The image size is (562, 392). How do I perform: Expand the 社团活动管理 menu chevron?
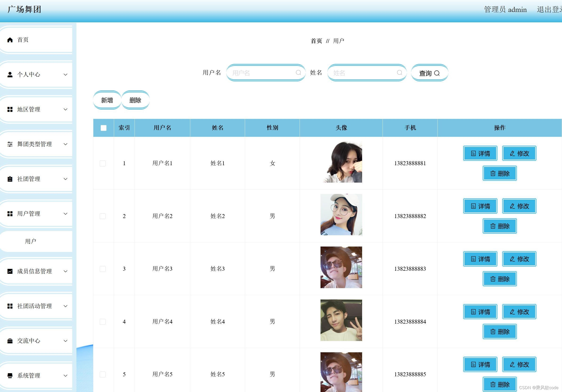click(x=65, y=306)
